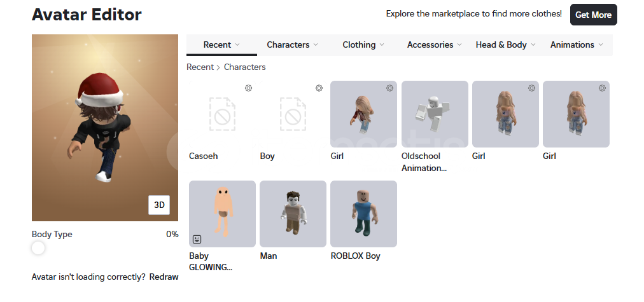
Task: Click the gear icon on the last Girl character
Action: coord(602,88)
